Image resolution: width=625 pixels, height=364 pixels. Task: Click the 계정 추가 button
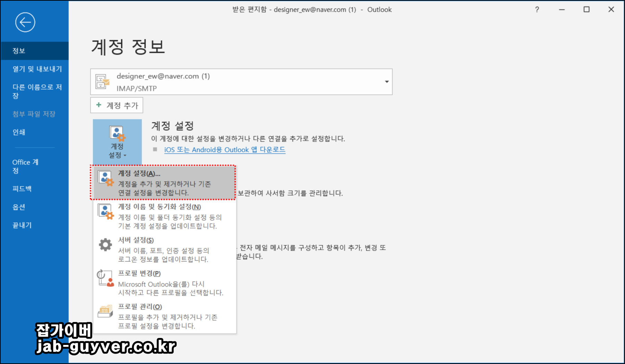(x=117, y=105)
